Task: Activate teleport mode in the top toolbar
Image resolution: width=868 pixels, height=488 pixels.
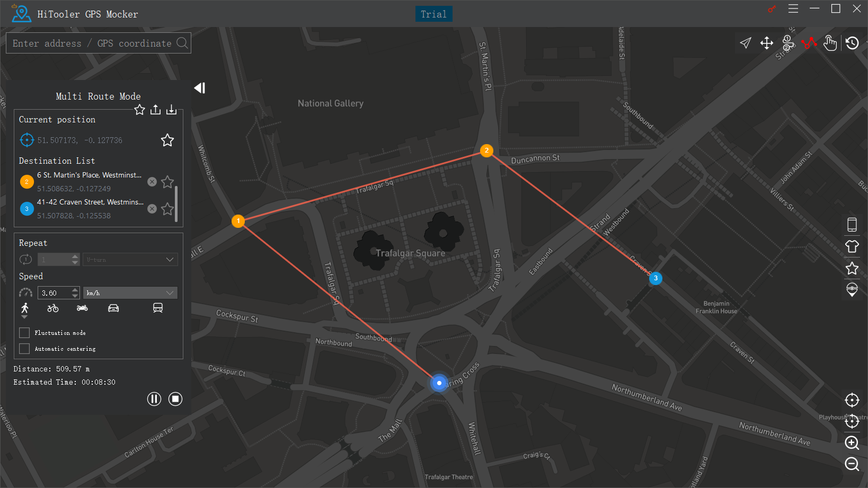Action: 746,43
